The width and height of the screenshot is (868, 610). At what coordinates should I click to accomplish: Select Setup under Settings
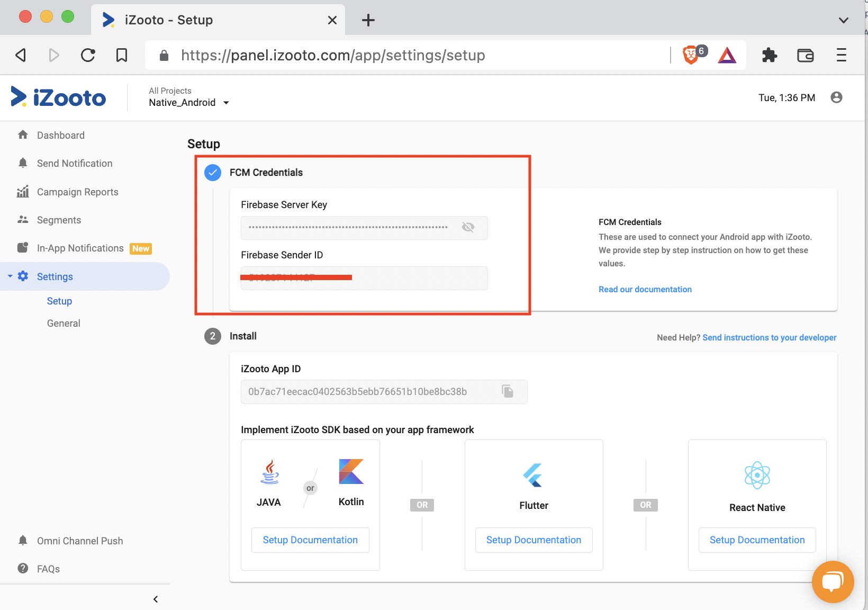click(x=59, y=301)
